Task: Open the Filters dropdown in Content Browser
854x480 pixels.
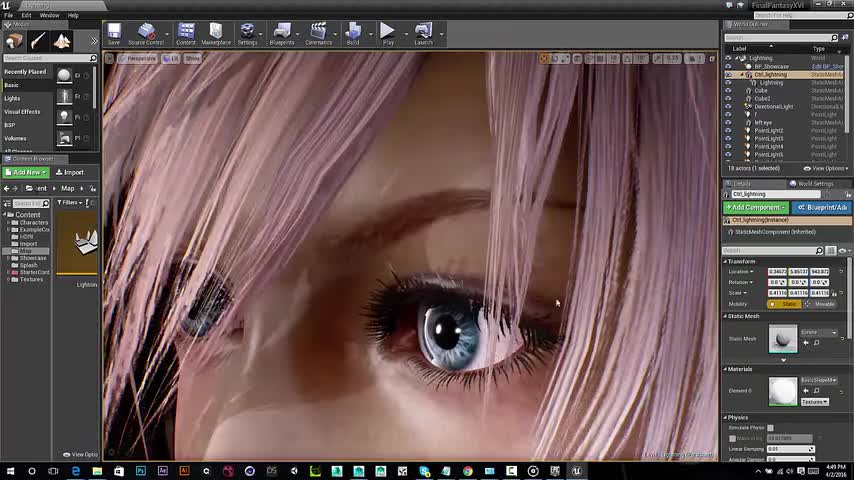Action: point(70,203)
